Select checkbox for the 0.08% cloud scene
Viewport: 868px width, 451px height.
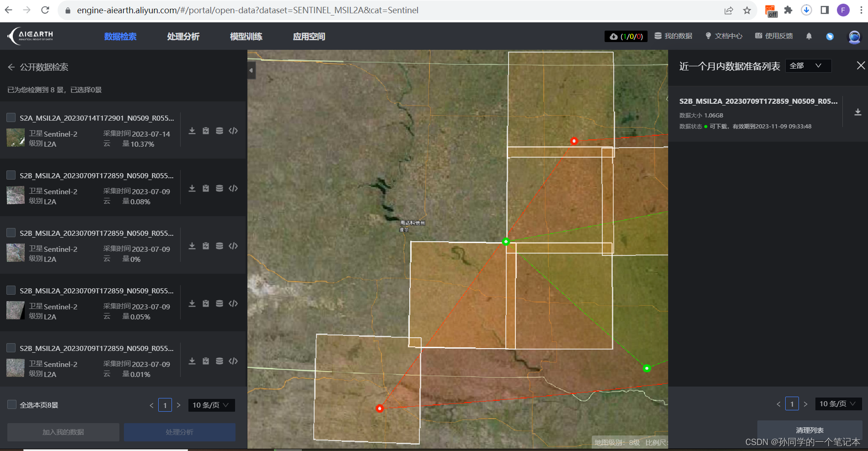pos(11,175)
